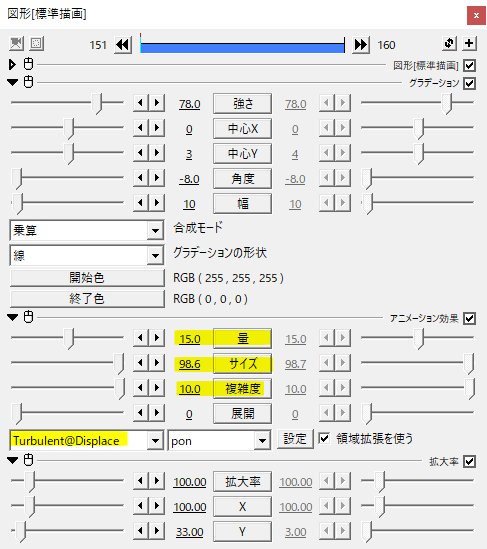The height and width of the screenshot is (549, 487).
Task: Click mouse icon on グラデーション section header
Action: coord(29,82)
